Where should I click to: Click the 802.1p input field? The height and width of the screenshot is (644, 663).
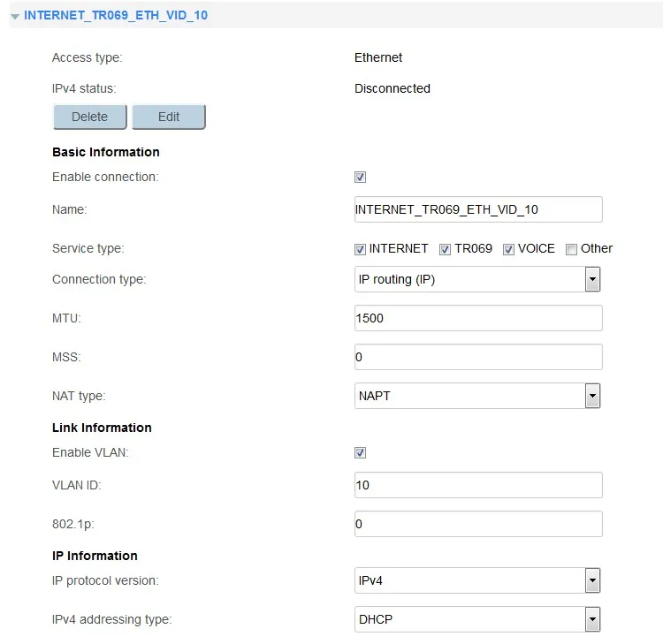(478, 524)
